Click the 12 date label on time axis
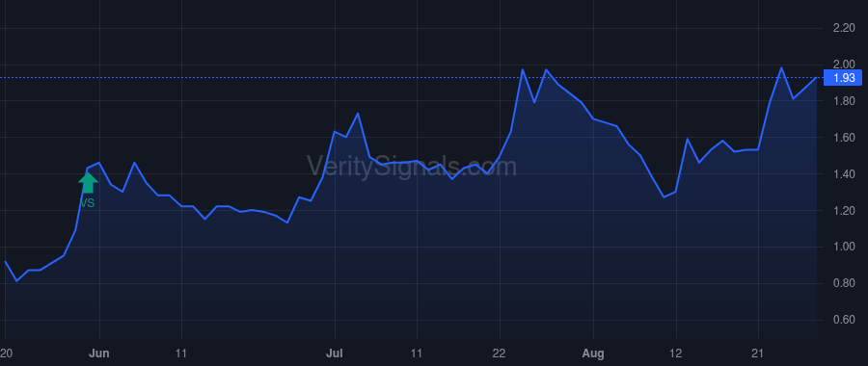Screen dimensions: 868x366 pyautogui.click(x=676, y=353)
